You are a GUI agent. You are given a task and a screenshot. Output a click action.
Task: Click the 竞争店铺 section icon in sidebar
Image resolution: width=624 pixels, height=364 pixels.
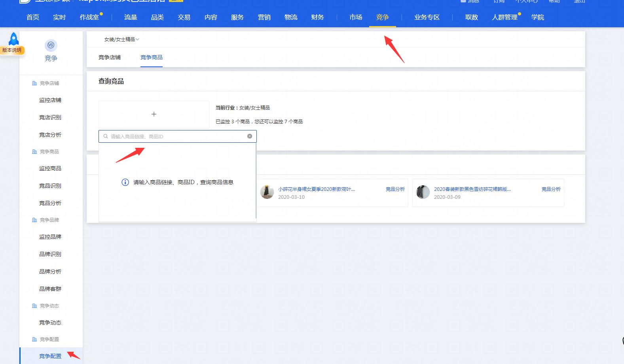[34, 83]
